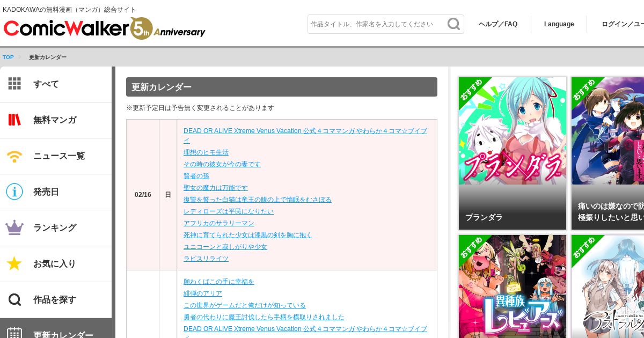Open 勇者の代わりに魔王討伐したら手柄を横取りされました link
644x338 pixels.
(264, 317)
